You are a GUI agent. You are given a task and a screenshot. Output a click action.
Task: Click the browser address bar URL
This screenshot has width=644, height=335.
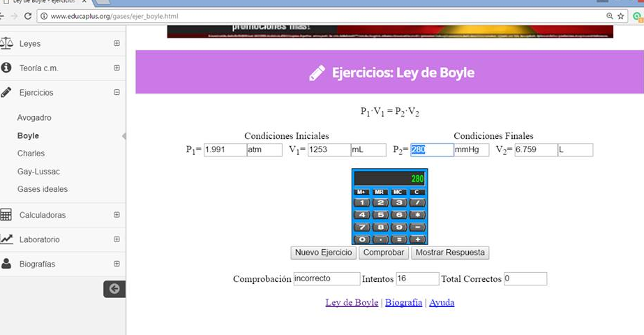point(114,16)
